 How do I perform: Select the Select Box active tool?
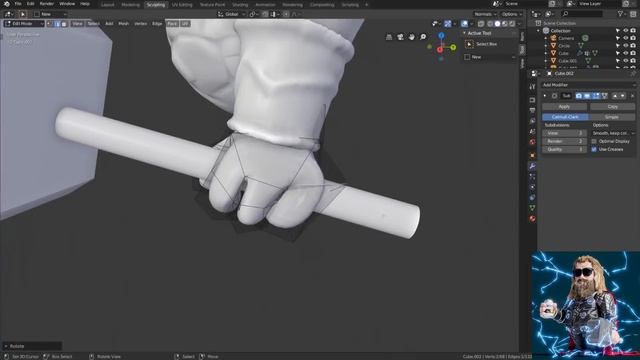click(x=470, y=44)
